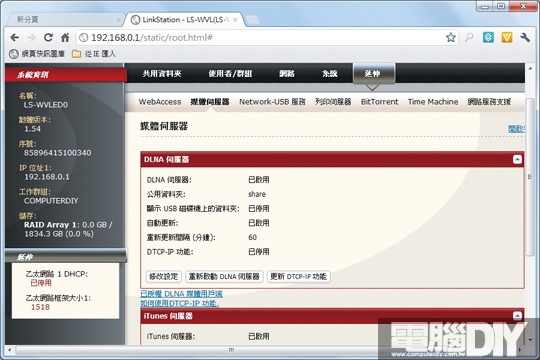Go back using browser back arrow
This screenshot has height=360, width=540.
click(14, 38)
